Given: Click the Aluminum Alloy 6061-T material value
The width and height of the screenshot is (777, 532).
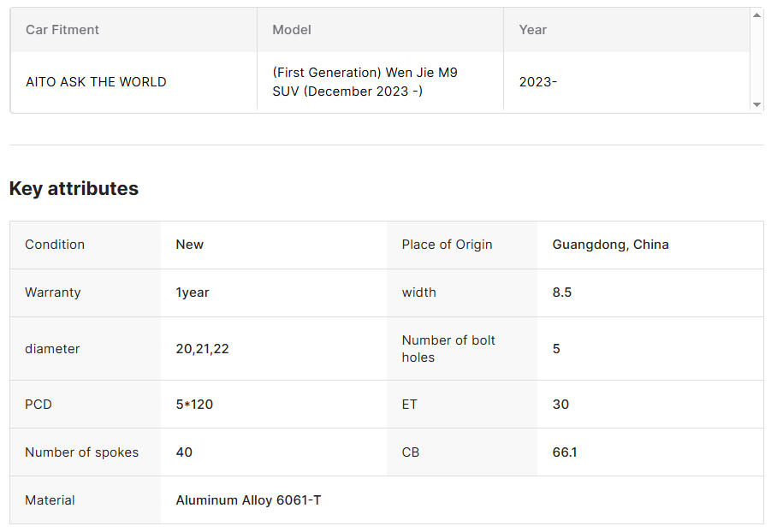Looking at the screenshot, I should tap(248, 500).
